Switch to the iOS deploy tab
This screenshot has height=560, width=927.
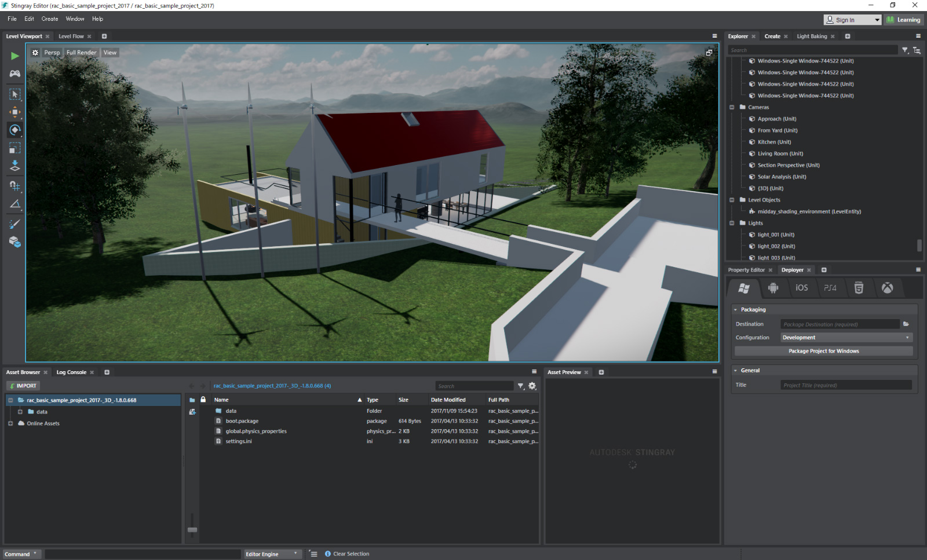coord(801,288)
